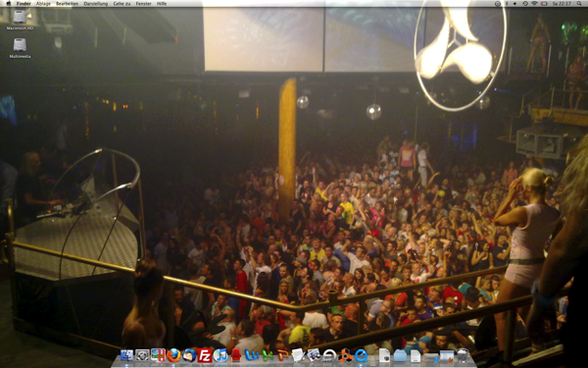Open the red armchair Dock app

point(236,355)
